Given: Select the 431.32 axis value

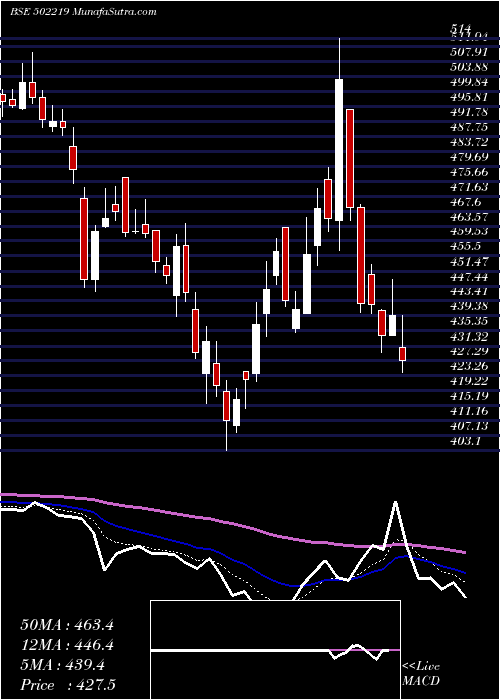Looking at the screenshot, I should [468, 337].
